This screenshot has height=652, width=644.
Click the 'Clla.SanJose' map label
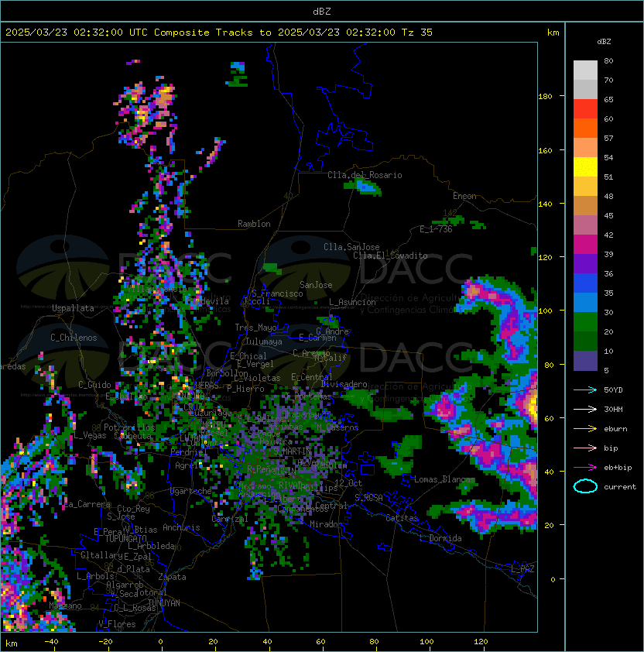(351, 247)
